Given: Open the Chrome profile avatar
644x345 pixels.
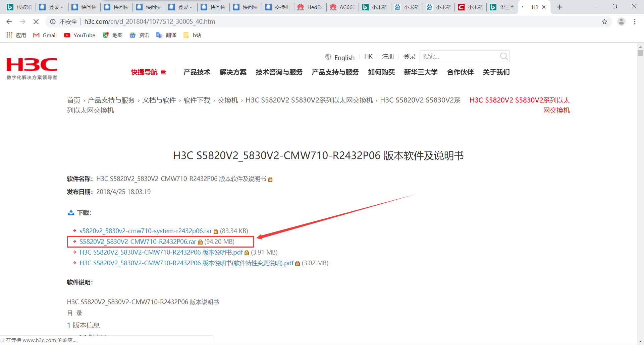Looking at the screenshot, I should (x=621, y=21).
